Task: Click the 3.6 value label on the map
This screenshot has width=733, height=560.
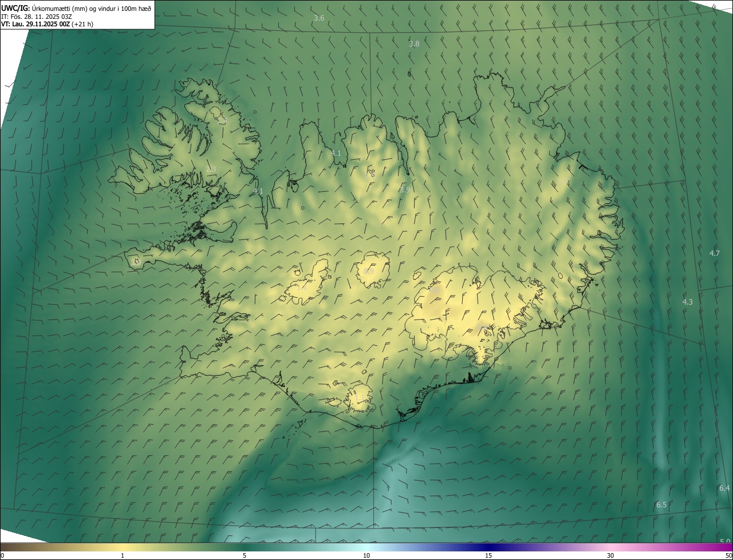Action: [319, 18]
